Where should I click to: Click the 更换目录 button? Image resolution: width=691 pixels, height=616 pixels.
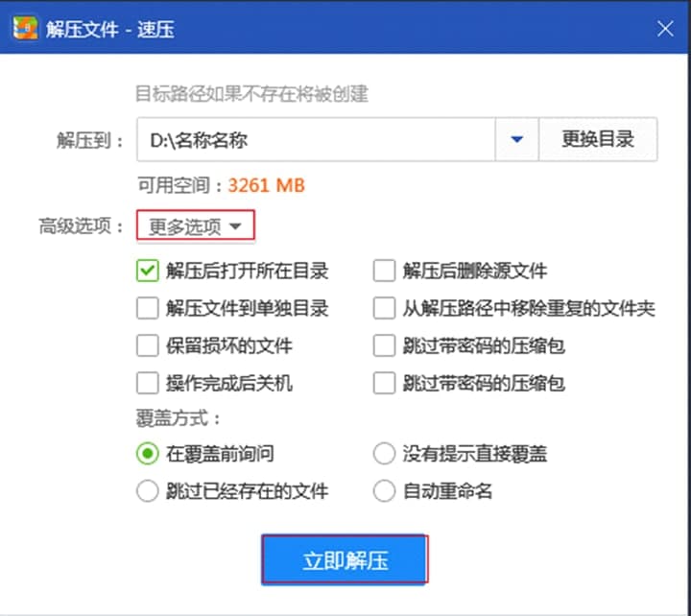pyautogui.click(x=598, y=140)
